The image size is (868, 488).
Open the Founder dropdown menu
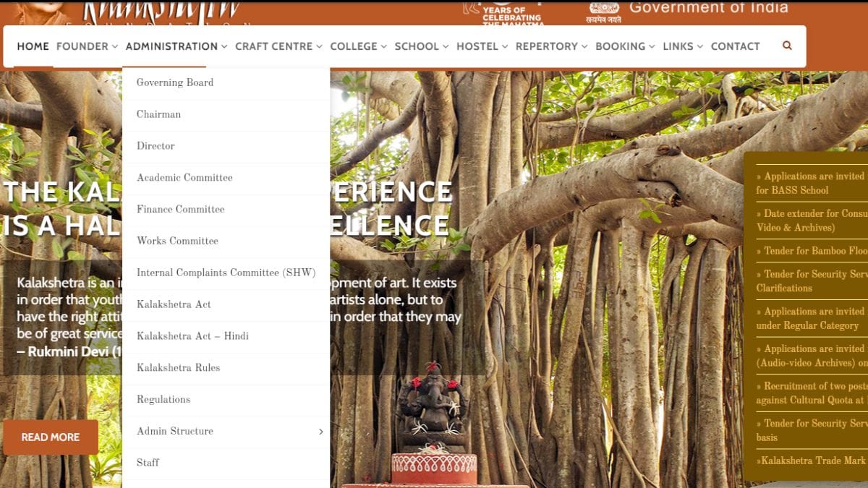tap(87, 46)
